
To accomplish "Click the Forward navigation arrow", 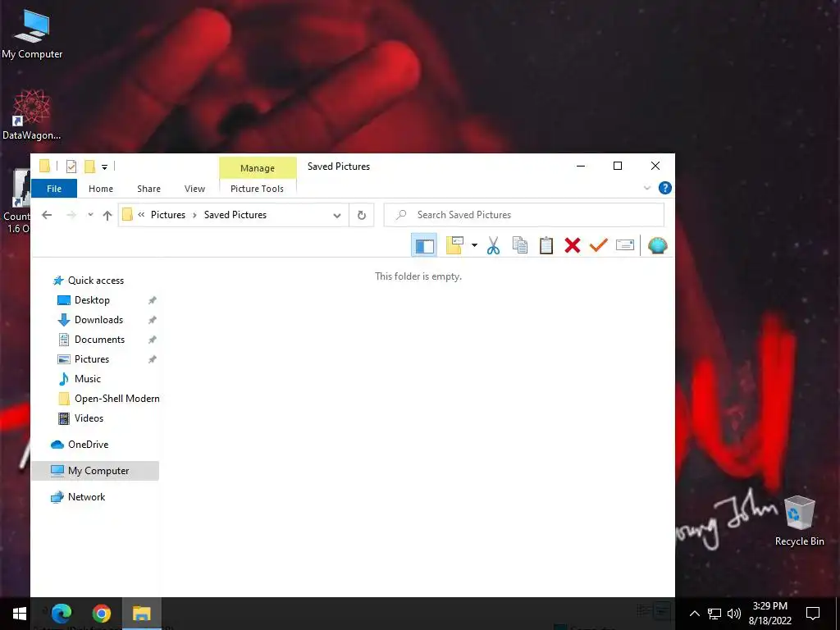I will coord(71,215).
